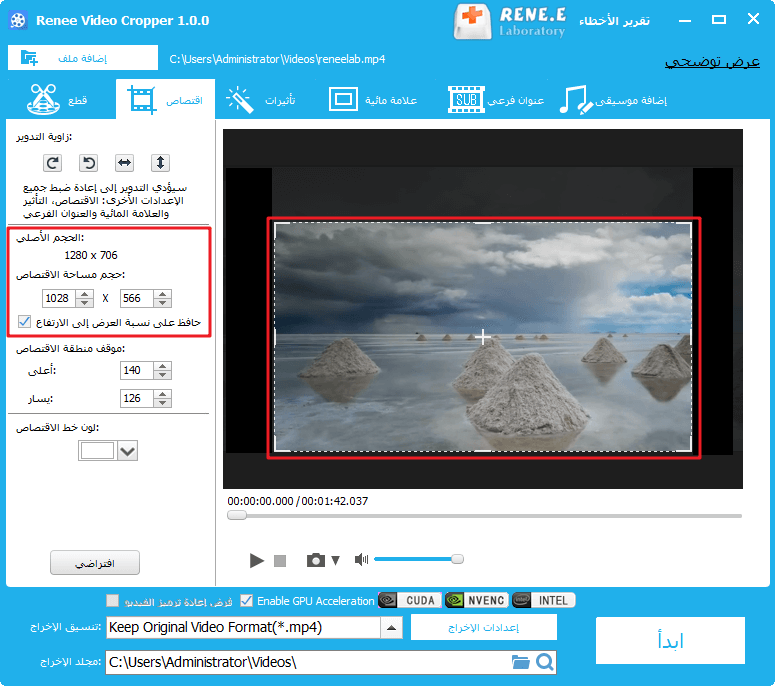775x686 pixels.
Task: Click the film reel app icon
Action: [x=18, y=21]
